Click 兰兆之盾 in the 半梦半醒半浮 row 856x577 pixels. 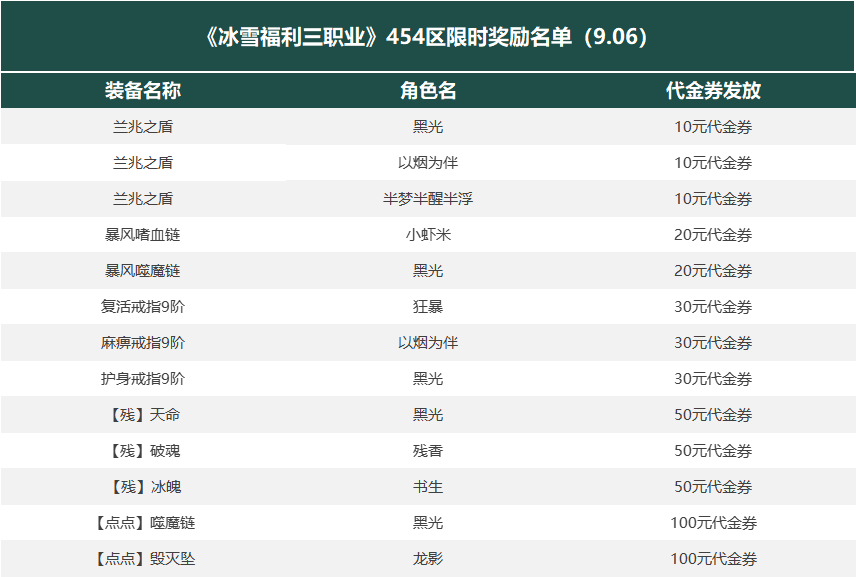pyautogui.click(x=142, y=199)
